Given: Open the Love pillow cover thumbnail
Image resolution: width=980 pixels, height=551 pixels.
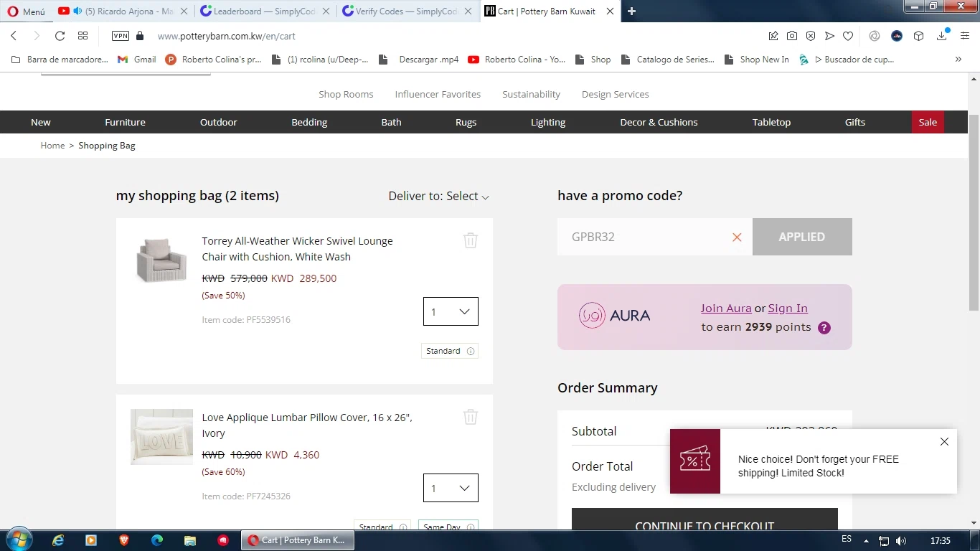Looking at the screenshot, I should 161,437.
